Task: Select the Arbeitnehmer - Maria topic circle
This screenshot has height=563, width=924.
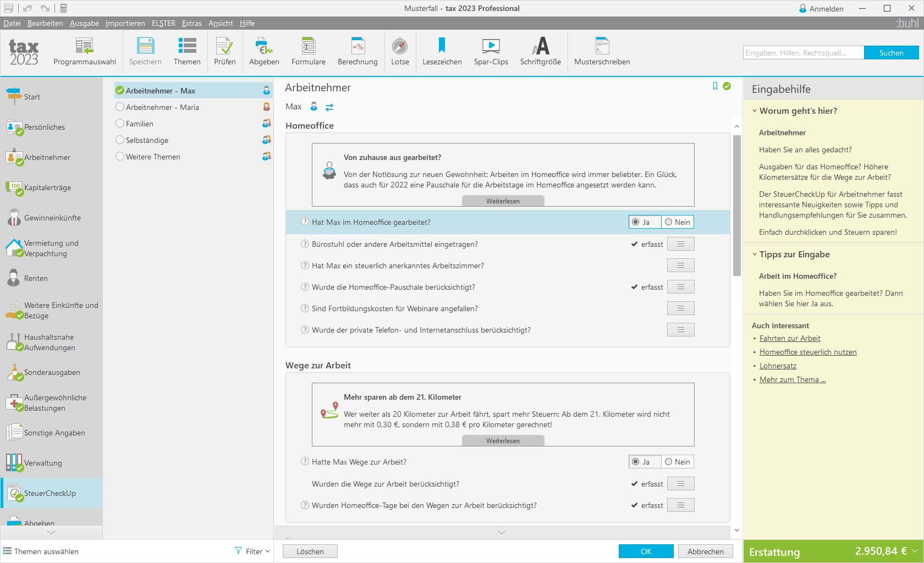Action: [x=120, y=107]
